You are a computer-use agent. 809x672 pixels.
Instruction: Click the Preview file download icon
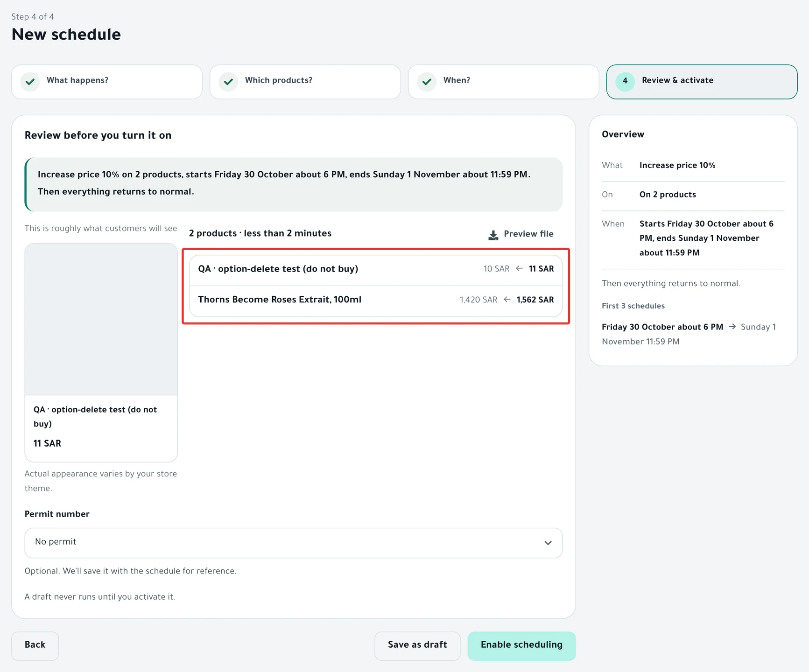(x=493, y=235)
